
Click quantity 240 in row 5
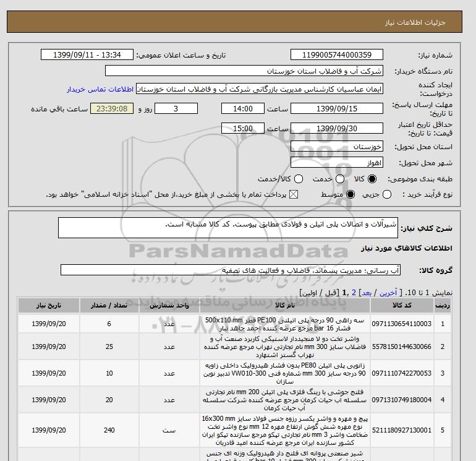click(109, 430)
